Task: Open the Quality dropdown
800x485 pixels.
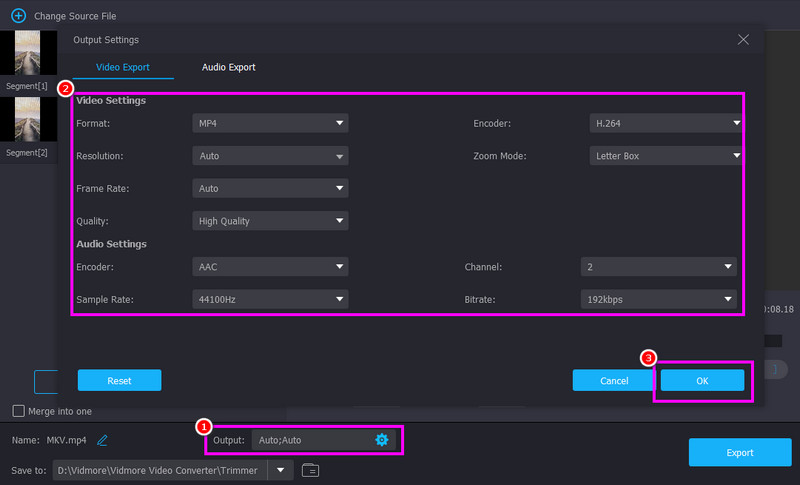Action: pyautogui.click(x=270, y=221)
